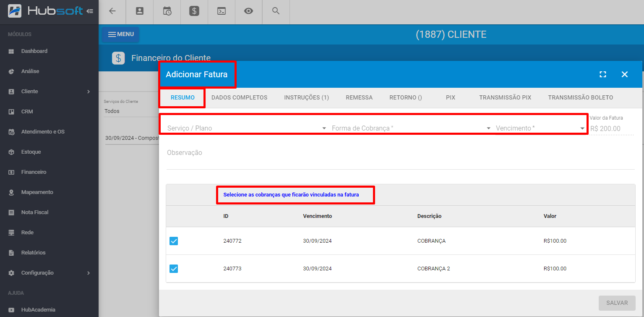
Task: Uncheck the checkbox for charge 240772
Action: click(x=174, y=241)
